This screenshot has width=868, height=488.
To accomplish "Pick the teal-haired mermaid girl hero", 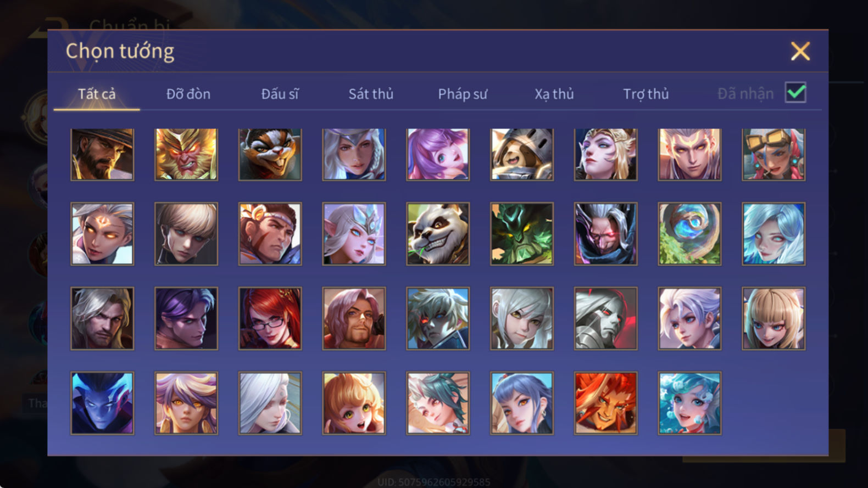I will point(689,403).
